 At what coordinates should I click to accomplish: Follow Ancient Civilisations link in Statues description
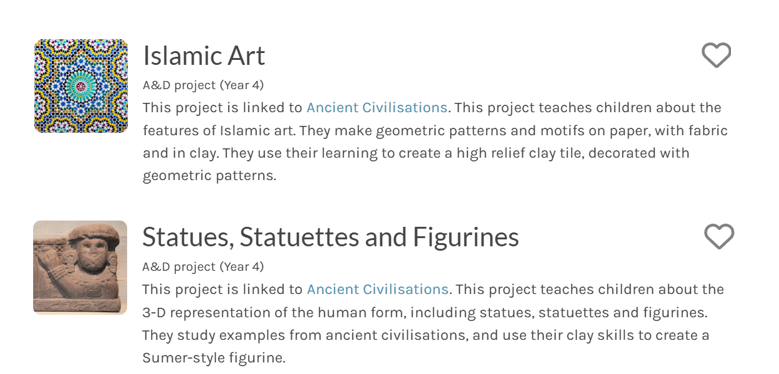377,289
